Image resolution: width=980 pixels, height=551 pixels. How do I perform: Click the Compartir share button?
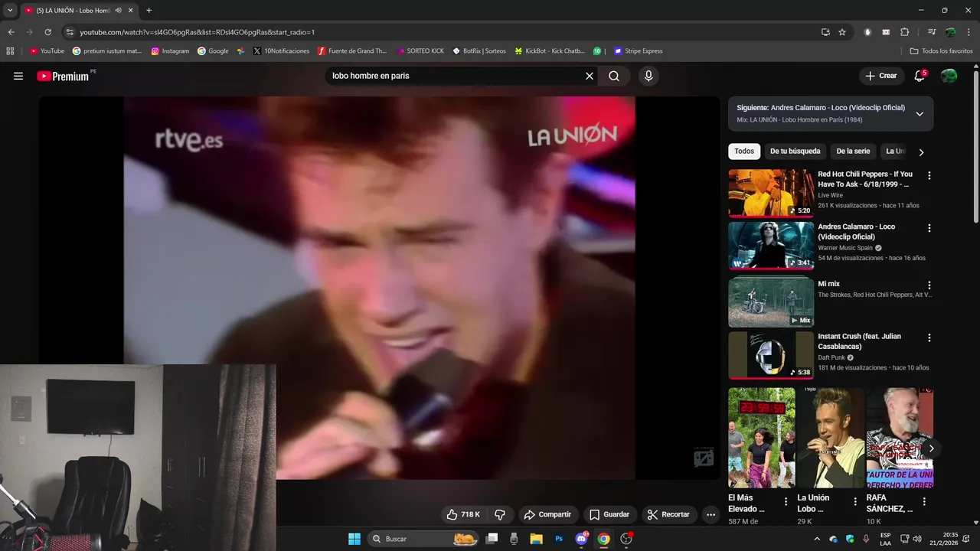547,514
